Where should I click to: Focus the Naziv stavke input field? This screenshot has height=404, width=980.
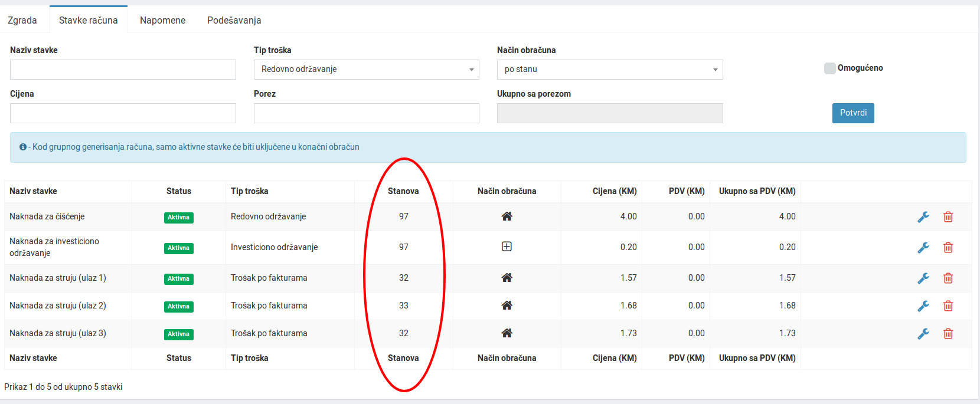pyautogui.click(x=123, y=70)
